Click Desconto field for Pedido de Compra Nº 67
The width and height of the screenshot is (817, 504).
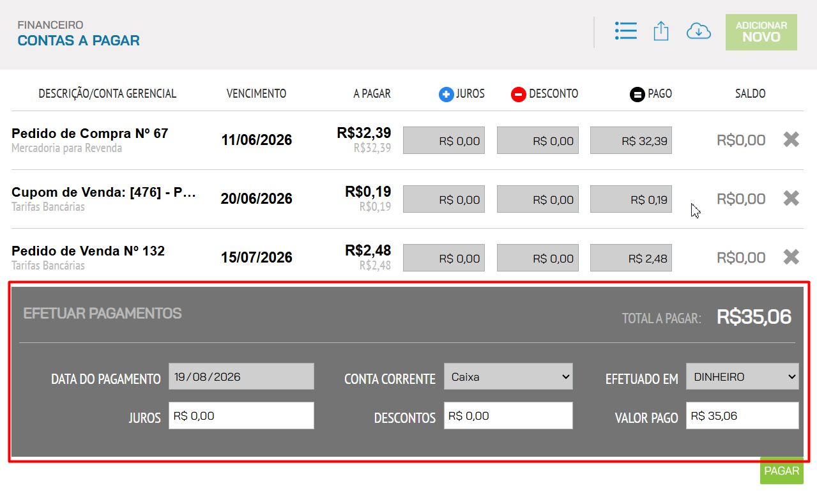538,141
